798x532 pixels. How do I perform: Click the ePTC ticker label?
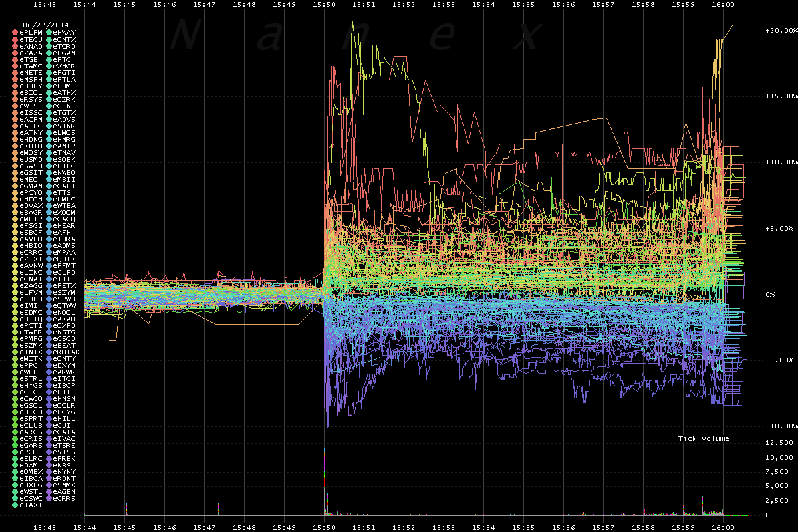click(62, 59)
